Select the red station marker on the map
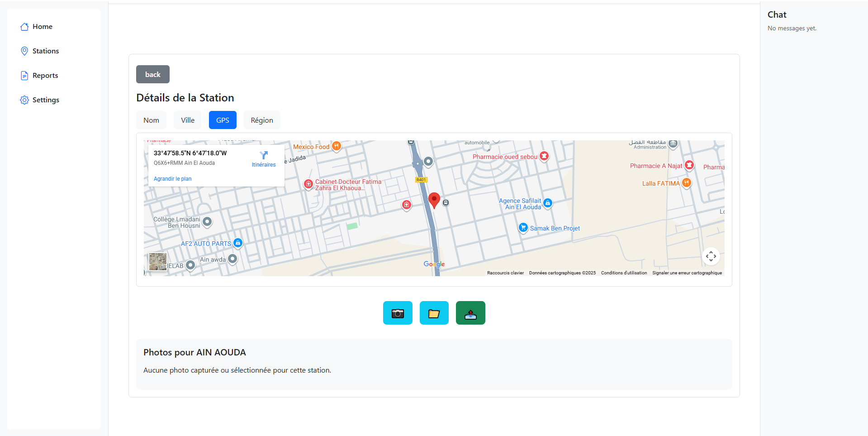 pos(434,199)
